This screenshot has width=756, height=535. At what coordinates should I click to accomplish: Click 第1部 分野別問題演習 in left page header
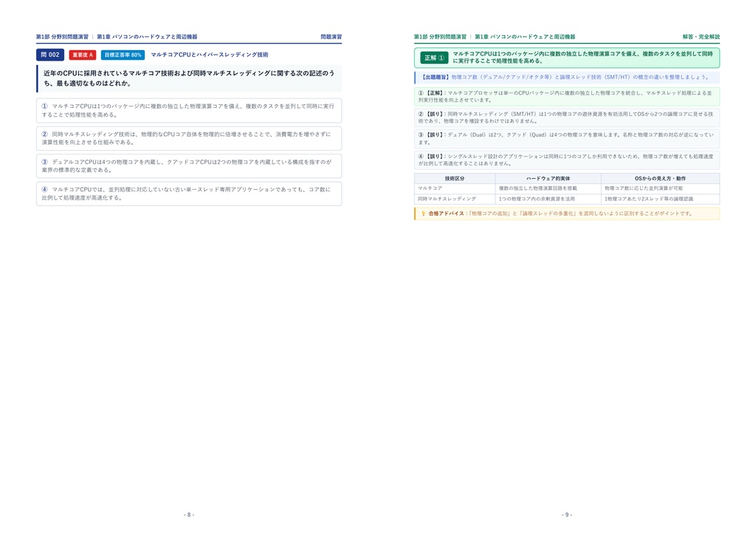coord(62,37)
